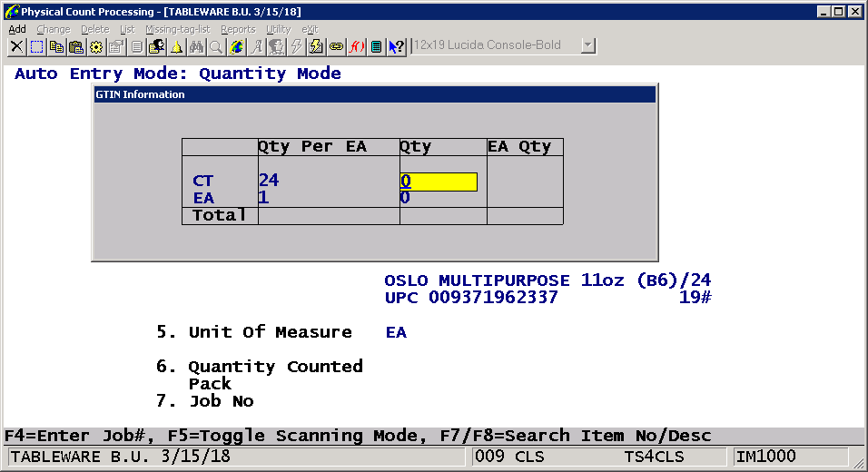
Task: Click the CT Qty Per EA value 24
Action: click(x=269, y=180)
